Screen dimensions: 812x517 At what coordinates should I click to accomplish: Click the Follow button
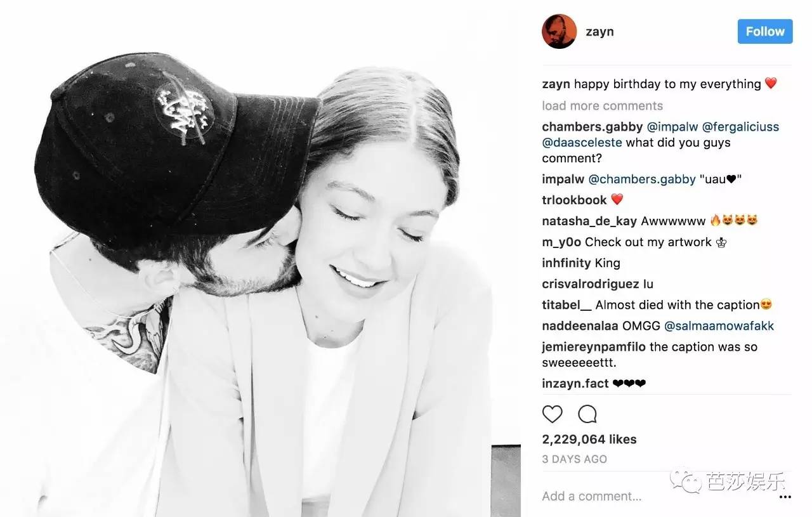[765, 31]
